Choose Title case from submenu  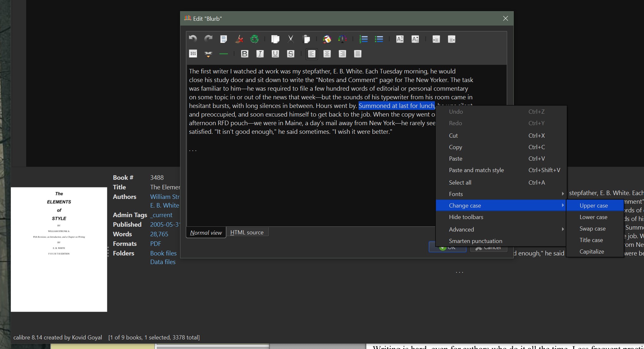click(x=591, y=240)
